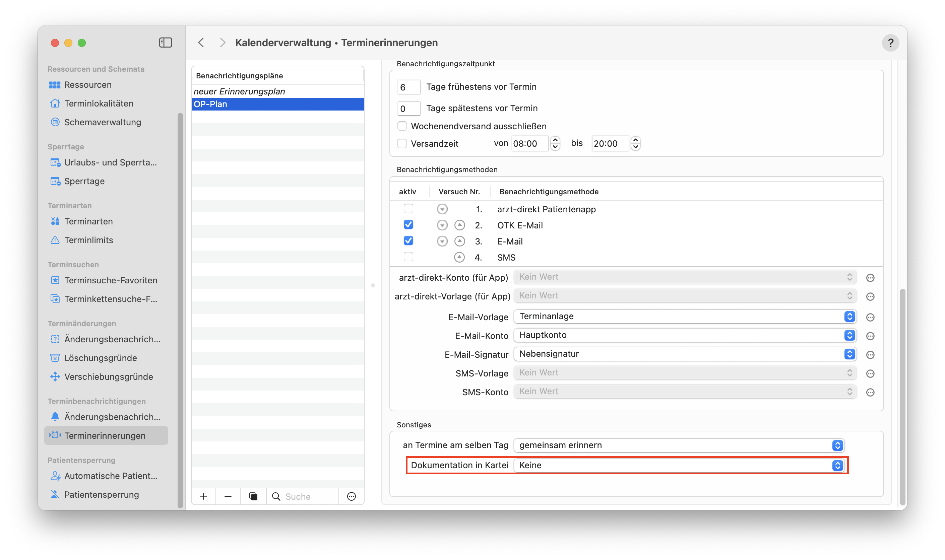Toggle the sidebar visibility icon
This screenshot has width=945, height=560.
[165, 43]
